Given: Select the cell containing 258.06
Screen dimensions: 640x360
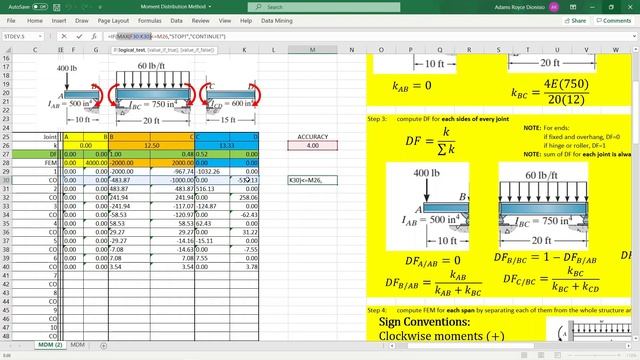Looking at the screenshot, I should click(x=244, y=198).
